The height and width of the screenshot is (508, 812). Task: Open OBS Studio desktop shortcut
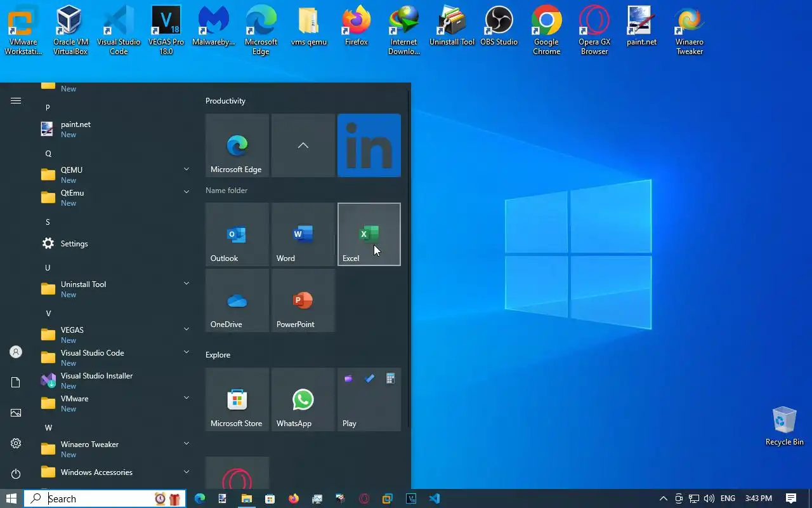499,27
